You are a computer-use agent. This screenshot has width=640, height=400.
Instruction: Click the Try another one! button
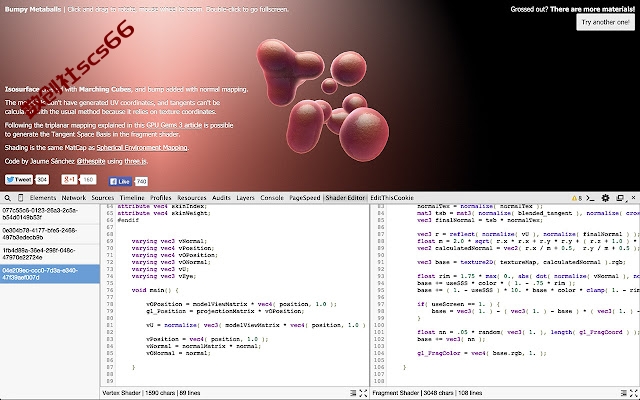pos(605,22)
